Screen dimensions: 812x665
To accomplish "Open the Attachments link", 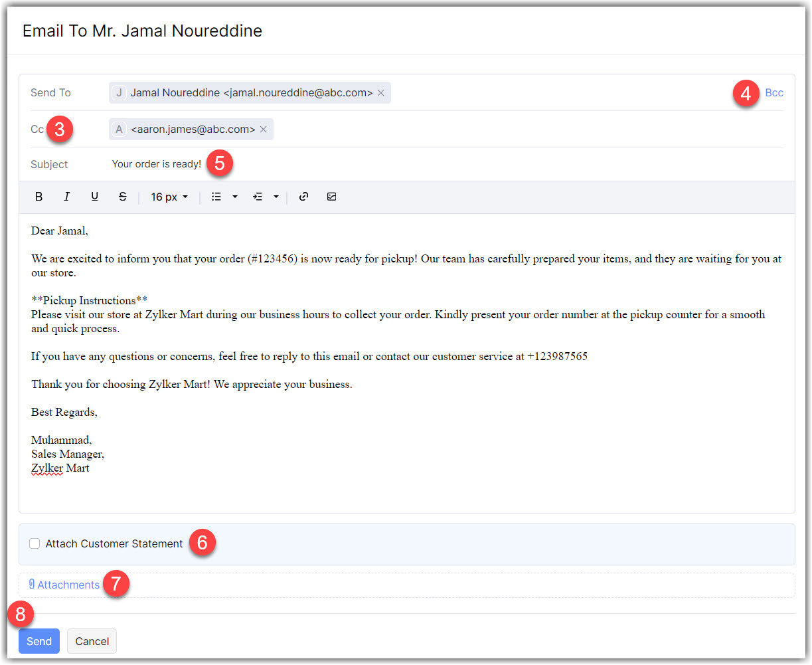I will click(x=68, y=585).
